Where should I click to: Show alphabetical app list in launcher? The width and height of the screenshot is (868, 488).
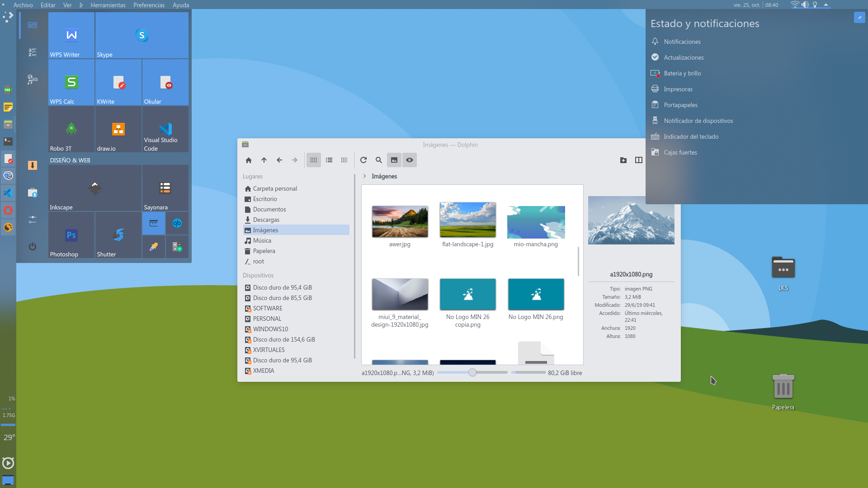point(33,52)
